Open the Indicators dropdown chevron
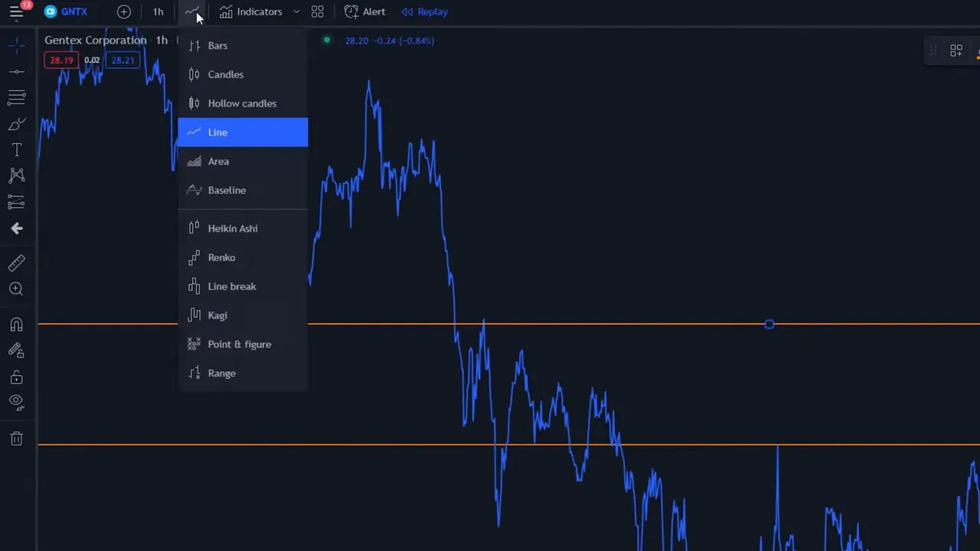The height and width of the screenshot is (551, 980). (297, 11)
